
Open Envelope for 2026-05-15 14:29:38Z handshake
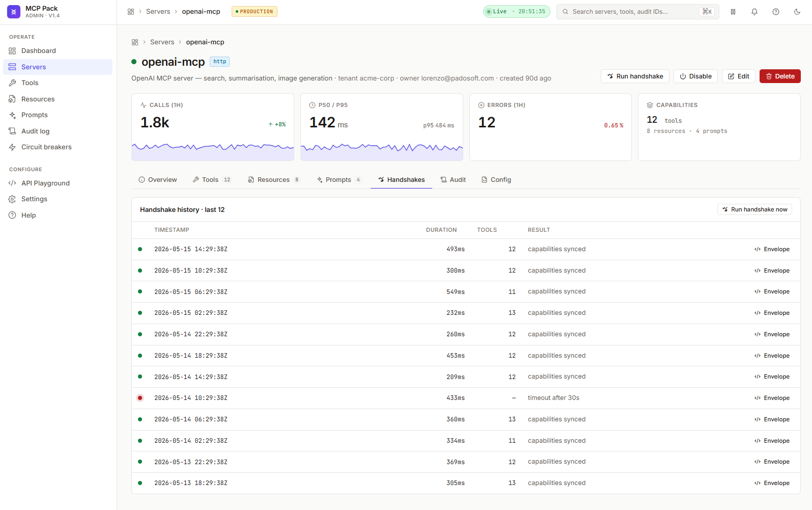(x=772, y=250)
